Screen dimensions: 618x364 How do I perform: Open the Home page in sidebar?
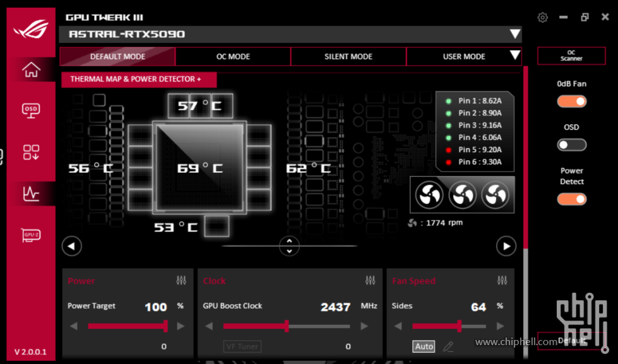coord(31,69)
